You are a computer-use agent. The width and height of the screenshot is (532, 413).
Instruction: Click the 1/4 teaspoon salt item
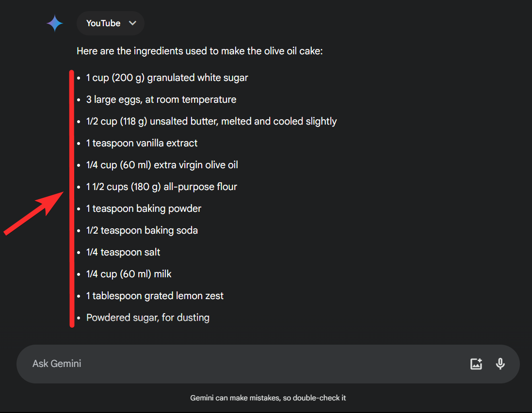pyautogui.click(x=123, y=252)
